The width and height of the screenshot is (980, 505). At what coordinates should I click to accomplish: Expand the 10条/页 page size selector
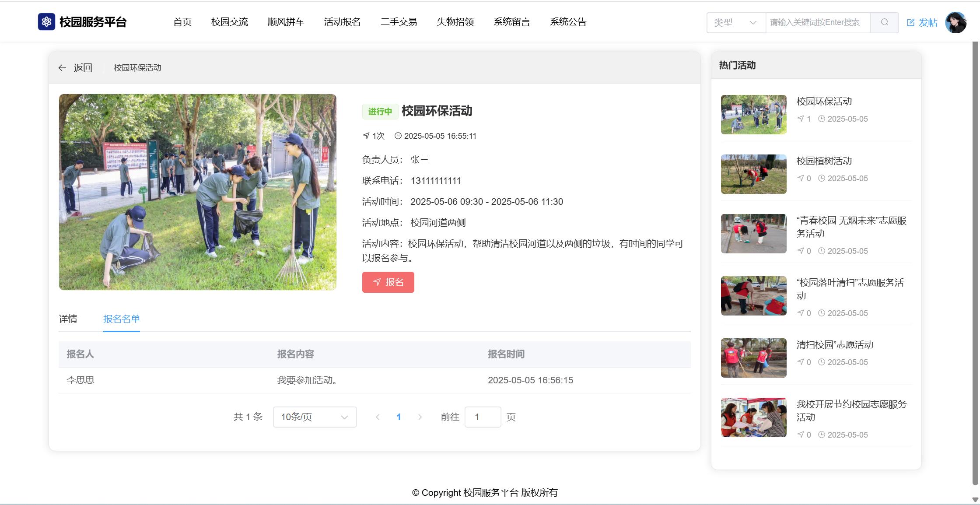[315, 417]
